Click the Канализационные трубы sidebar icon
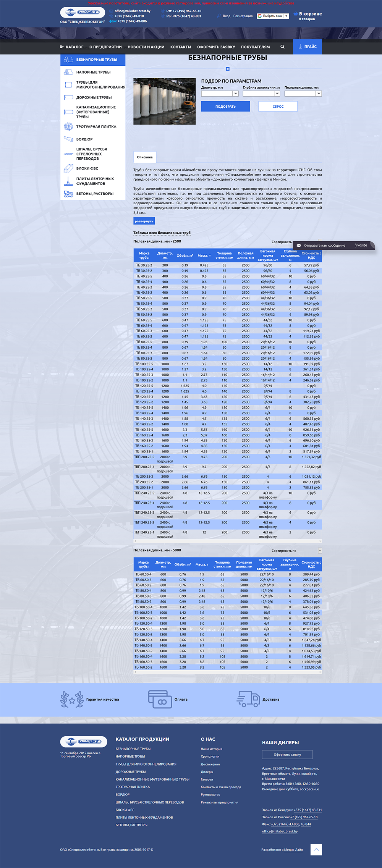The width and height of the screenshot is (382, 868). tap(68, 112)
